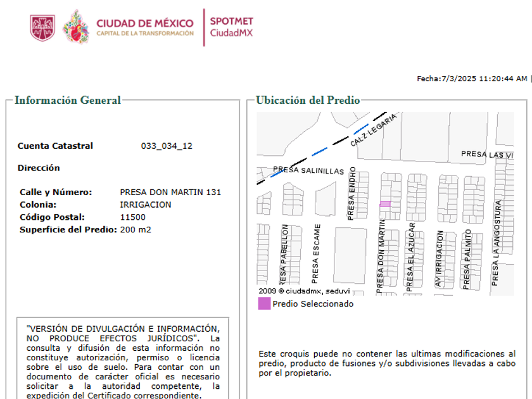532x399 pixels.
Task: Click the Fecha timestamp 7/3/2025 11:20:44 AM
Action: [472, 79]
